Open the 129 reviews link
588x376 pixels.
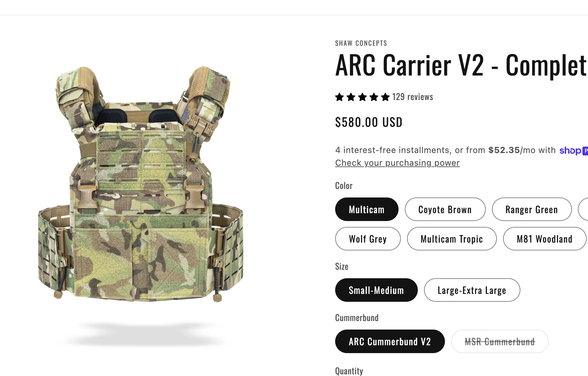pos(413,97)
